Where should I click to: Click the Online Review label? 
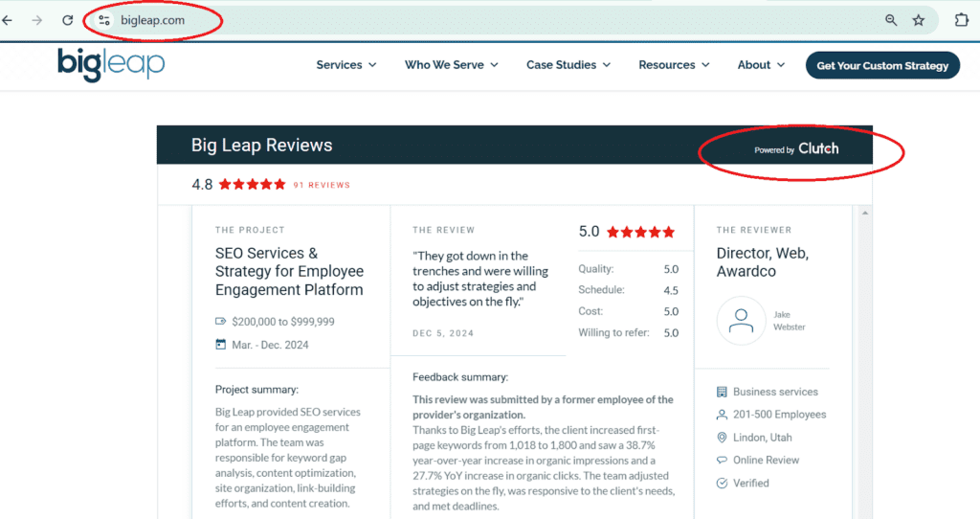tap(767, 461)
